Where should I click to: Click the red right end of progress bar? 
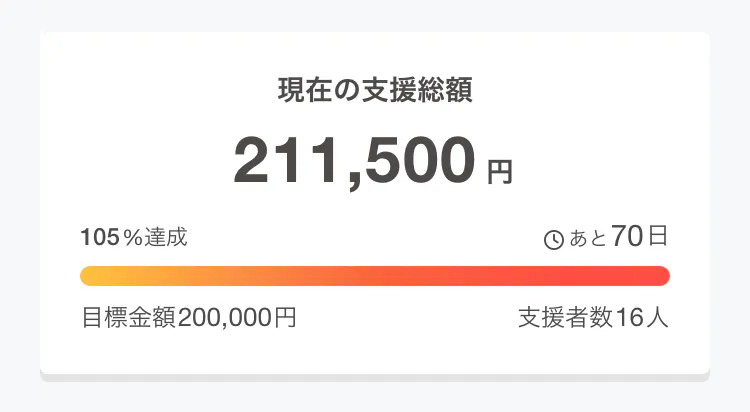coord(660,276)
